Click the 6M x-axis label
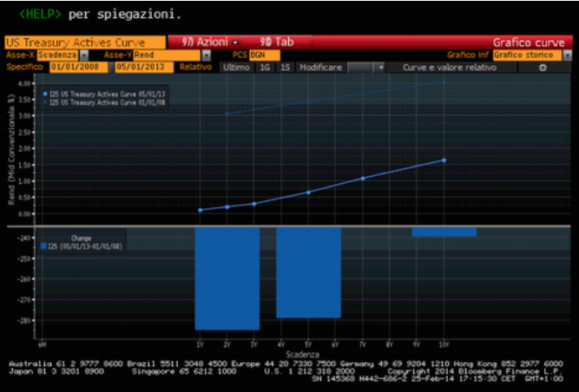Viewport: 579px width, 392px height. tap(42, 345)
